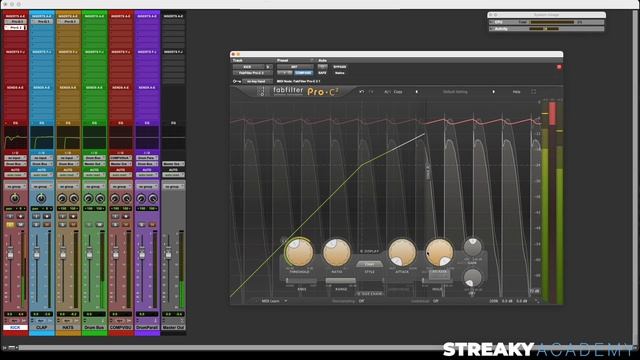Viewport: 640px width, 360px height.
Task: Open the KICK automation mode dropdown
Action: (x=16, y=175)
